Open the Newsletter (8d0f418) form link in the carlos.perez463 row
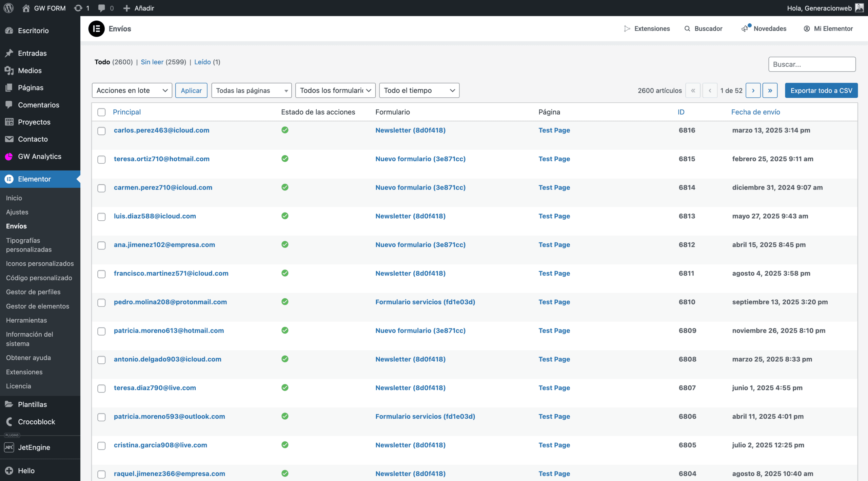 click(x=410, y=130)
